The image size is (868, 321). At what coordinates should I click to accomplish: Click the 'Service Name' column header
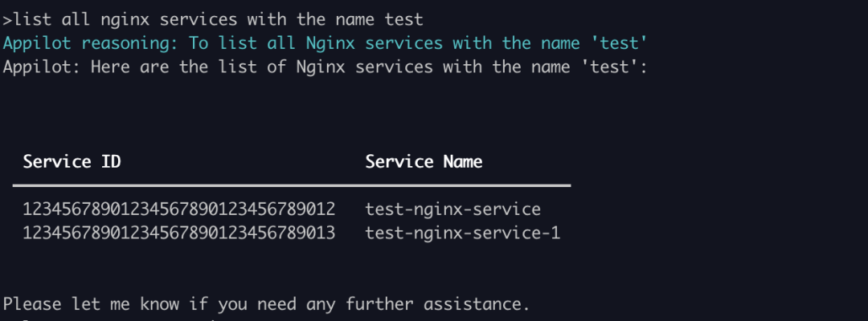tap(424, 161)
